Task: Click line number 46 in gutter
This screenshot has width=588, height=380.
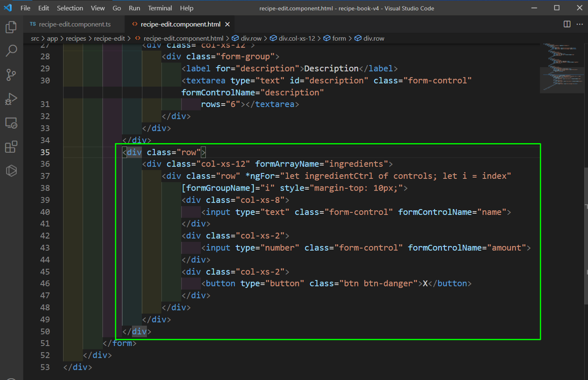Action: (45, 284)
